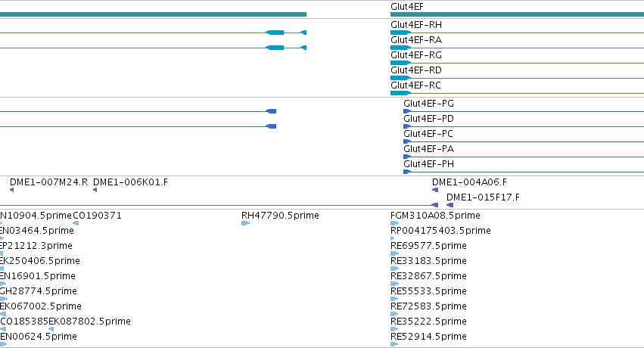Select the RE35222.5prime EST label
644x348 pixels.
429,322
